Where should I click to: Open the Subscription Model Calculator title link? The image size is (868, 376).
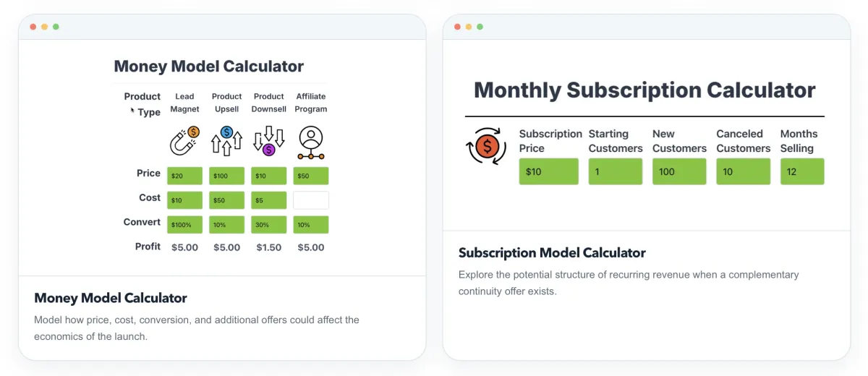pos(552,253)
